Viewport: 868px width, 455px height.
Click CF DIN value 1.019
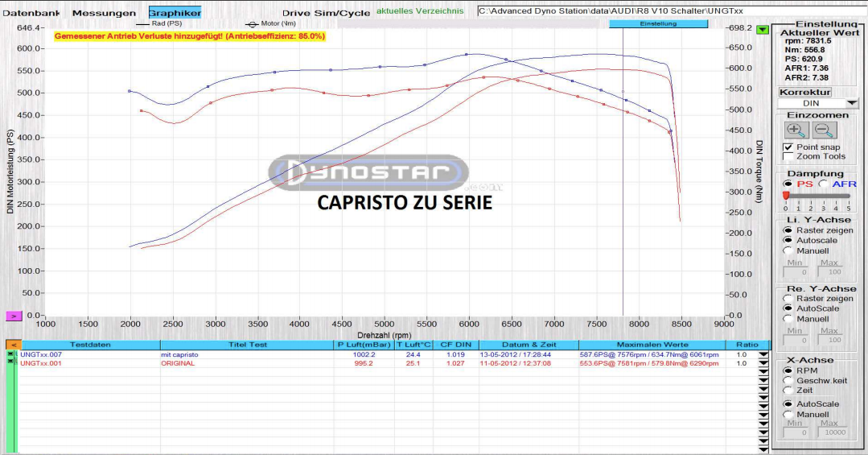455,354
